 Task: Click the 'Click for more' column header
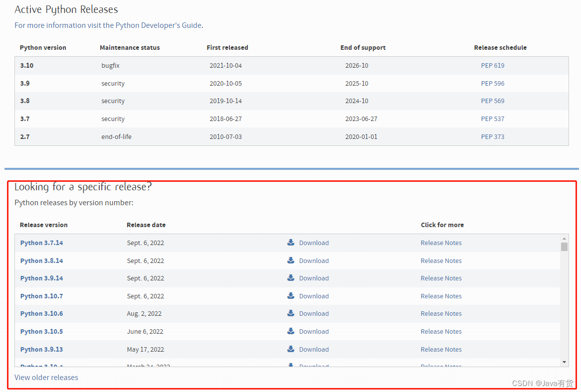(x=442, y=225)
